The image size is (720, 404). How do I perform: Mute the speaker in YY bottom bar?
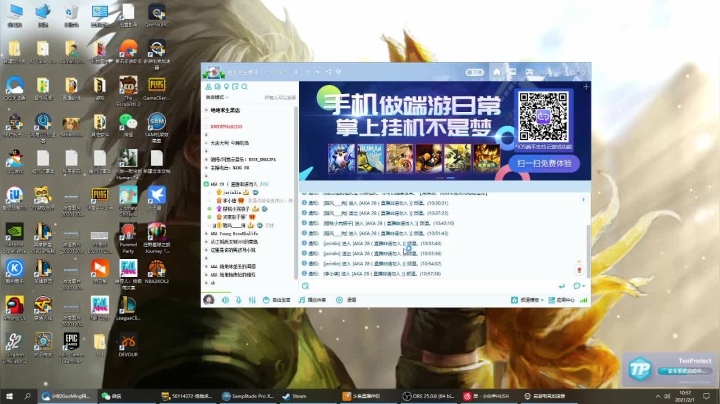[x=225, y=300]
